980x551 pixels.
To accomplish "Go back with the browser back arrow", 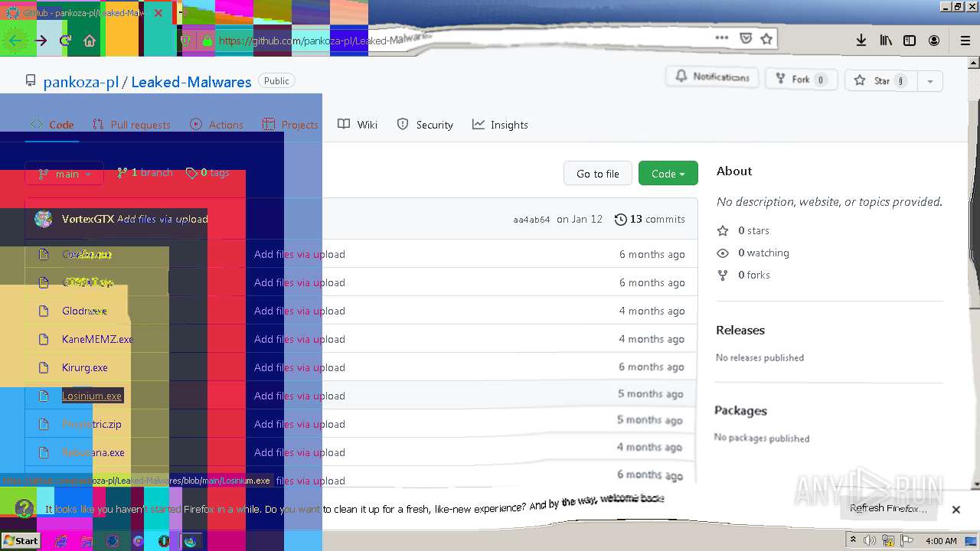I will 15,41.
